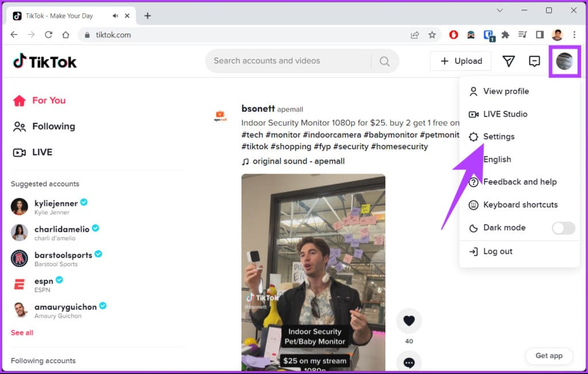Open Chrome's three-dot menu
This screenshot has height=374, width=588.
574,35
